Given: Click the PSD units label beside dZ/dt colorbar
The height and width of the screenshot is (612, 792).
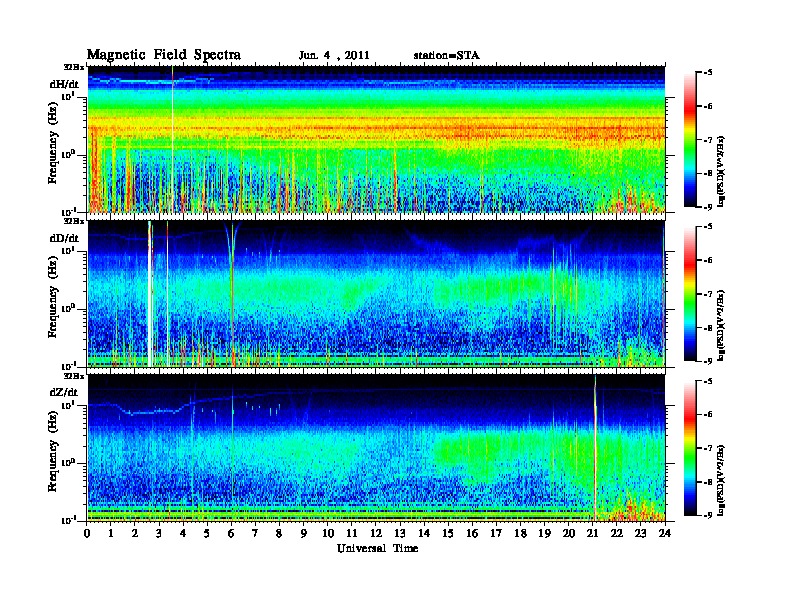Looking at the screenshot, I should [x=722, y=480].
